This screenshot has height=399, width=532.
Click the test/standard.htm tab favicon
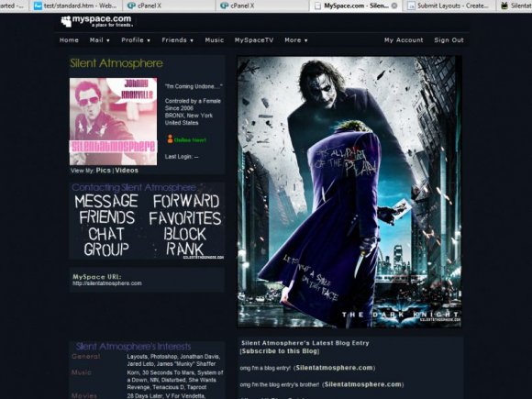[38, 6]
